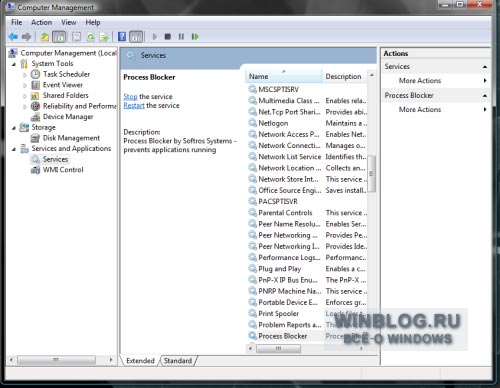Select the PnP-X IP Bus Enu... row
The image size is (500, 388).
(307, 280)
